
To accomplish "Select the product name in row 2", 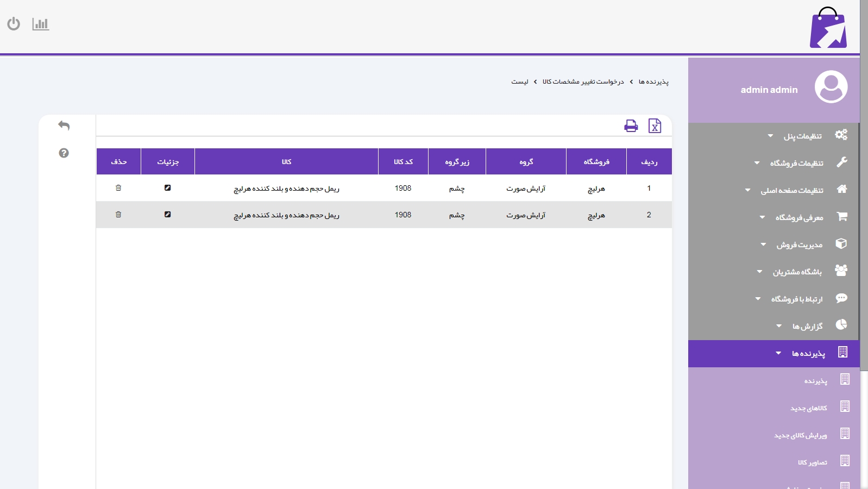I will click(287, 215).
